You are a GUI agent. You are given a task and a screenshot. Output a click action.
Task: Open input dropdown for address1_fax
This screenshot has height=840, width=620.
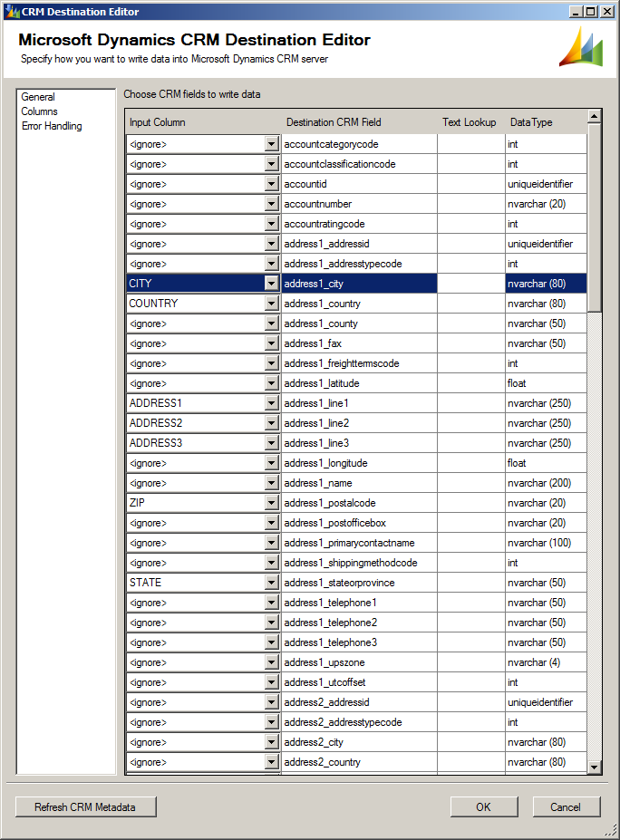(272, 343)
